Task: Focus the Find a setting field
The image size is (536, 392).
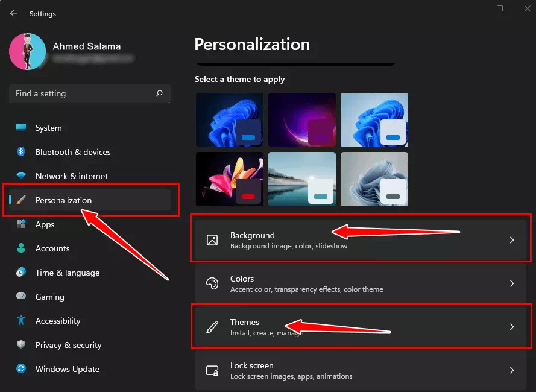Action: [90, 93]
